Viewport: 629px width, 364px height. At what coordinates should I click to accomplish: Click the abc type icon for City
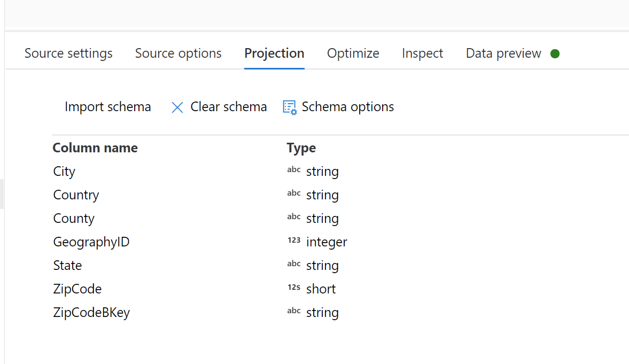tap(293, 169)
